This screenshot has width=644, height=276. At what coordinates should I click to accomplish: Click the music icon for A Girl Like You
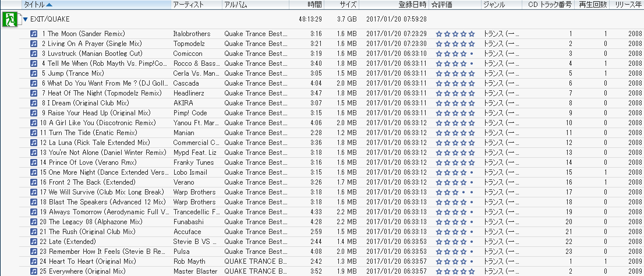34,123
